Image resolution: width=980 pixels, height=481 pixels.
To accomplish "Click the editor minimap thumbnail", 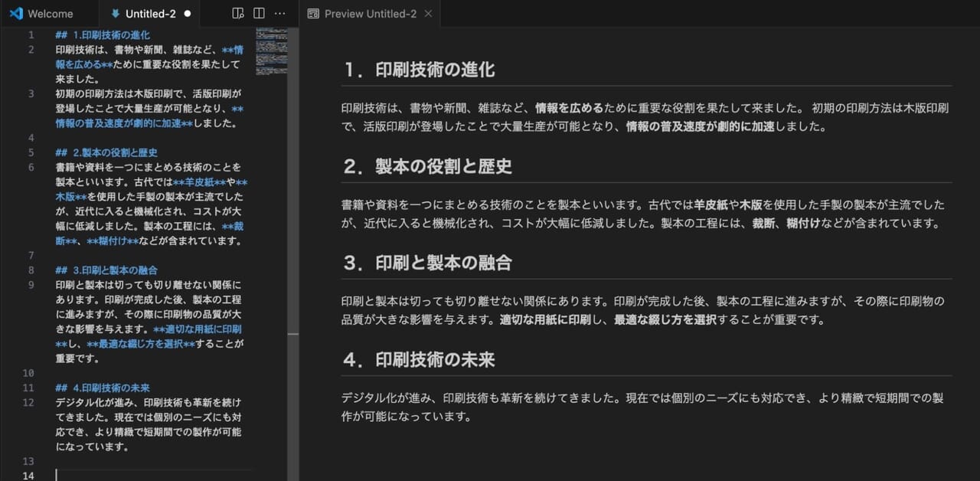I will (x=271, y=51).
